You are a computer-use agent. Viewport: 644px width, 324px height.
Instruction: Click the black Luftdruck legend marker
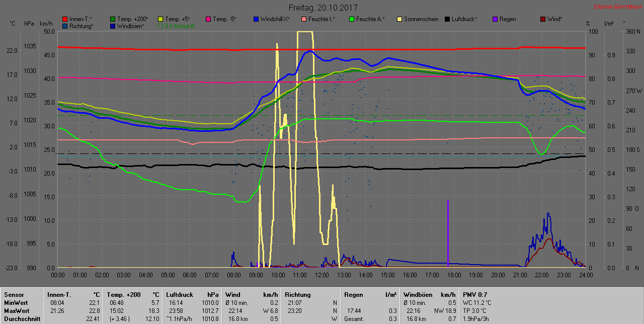point(447,19)
